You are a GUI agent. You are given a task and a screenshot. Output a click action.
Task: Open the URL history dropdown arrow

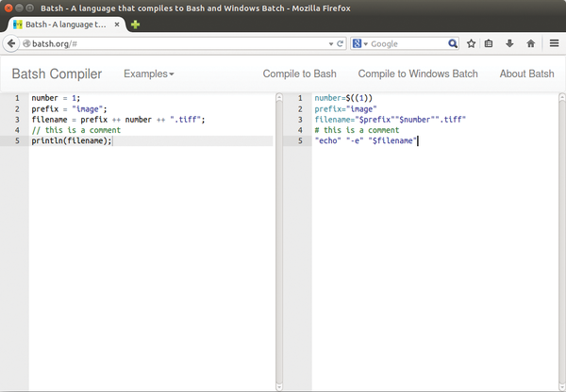click(331, 44)
